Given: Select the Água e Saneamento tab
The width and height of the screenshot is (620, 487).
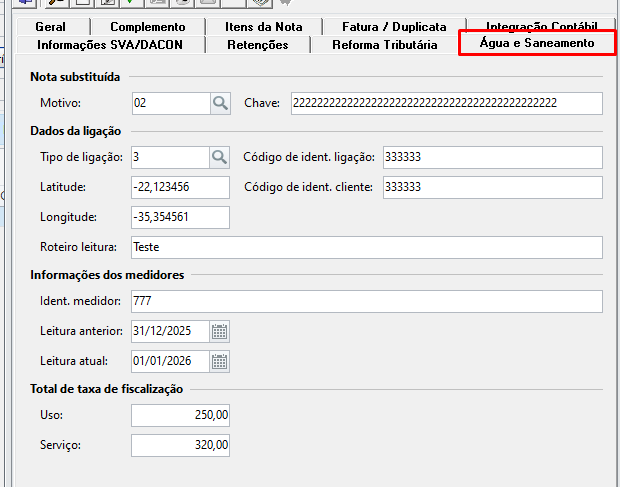Looking at the screenshot, I should 537,43.
